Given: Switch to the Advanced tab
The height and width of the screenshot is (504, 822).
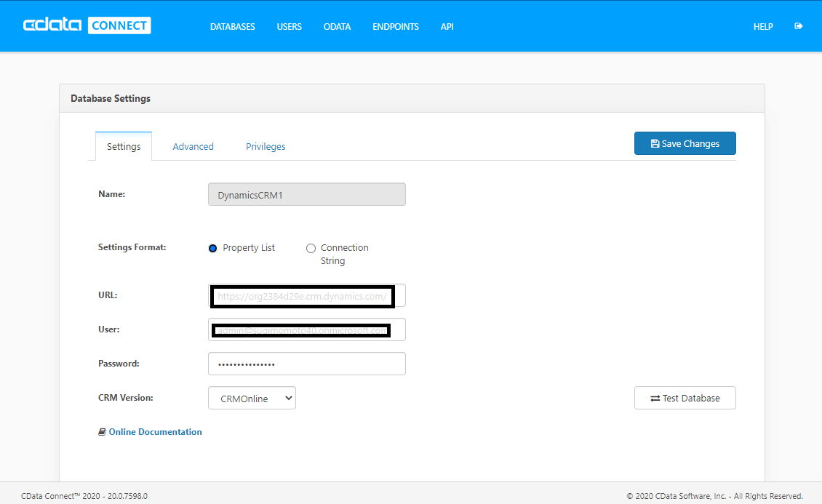Looking at the screenshot, I should (193, 147).
